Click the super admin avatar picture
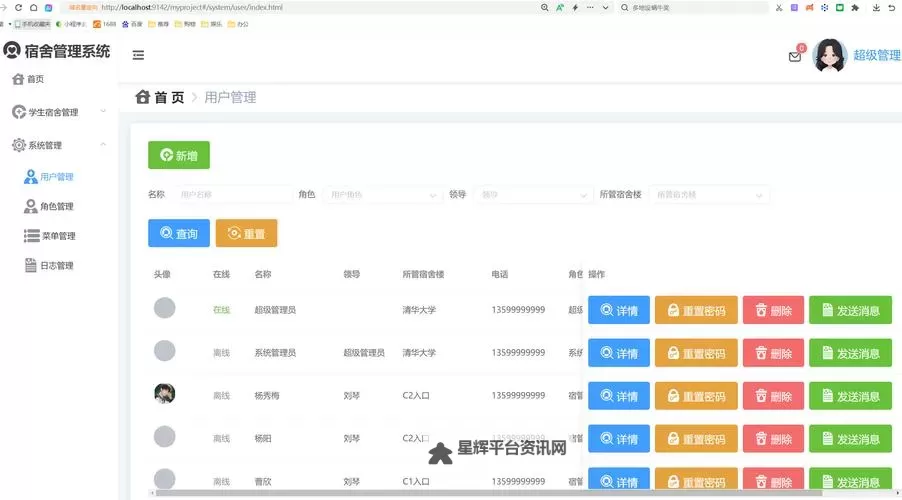Image resolution: width=902 pixels, height=500 pixels. [830, 55]
